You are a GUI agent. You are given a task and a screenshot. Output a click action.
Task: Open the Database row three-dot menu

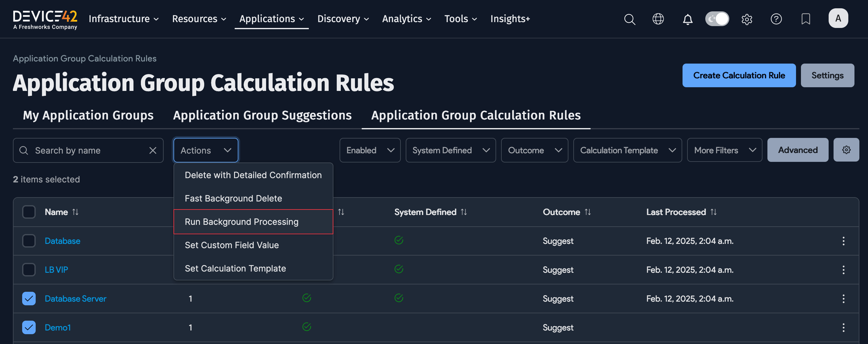(x=843, y=241)
